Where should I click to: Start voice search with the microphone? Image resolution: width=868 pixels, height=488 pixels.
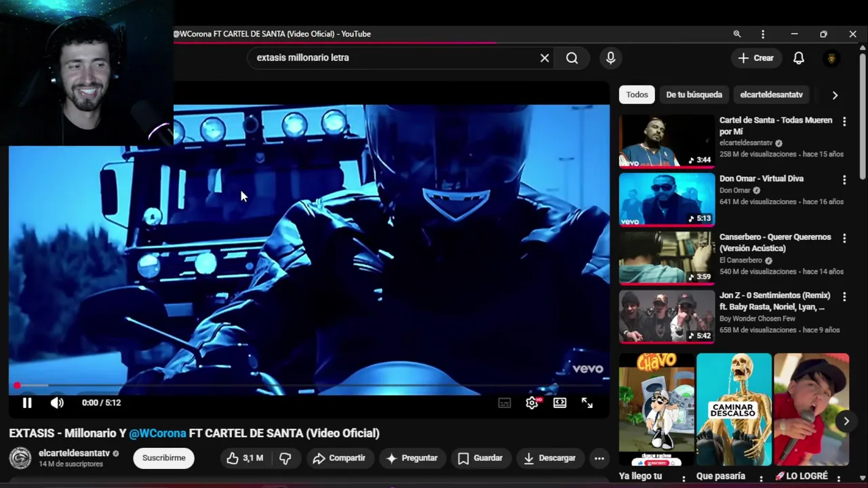click(611, 58)
